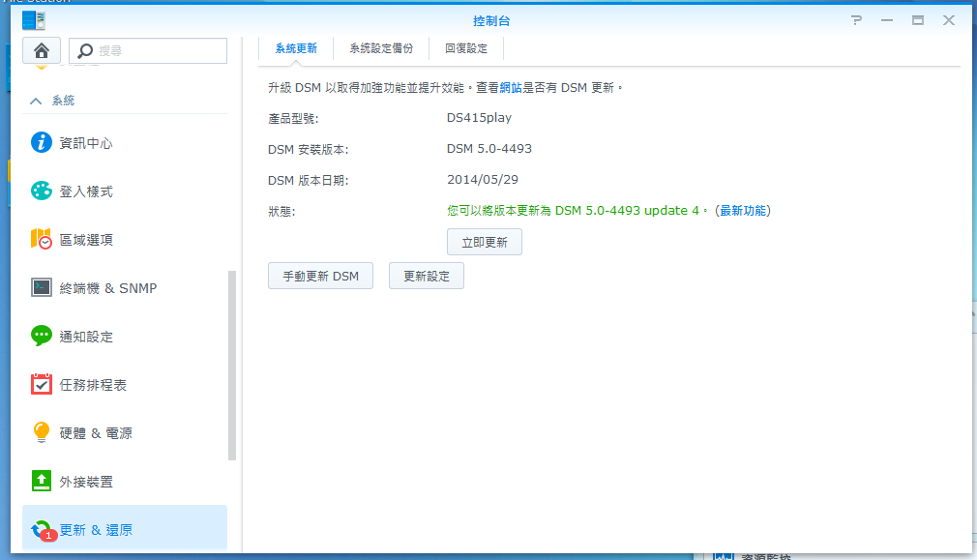Open 登入樣式 palette icon

(42, 191)
